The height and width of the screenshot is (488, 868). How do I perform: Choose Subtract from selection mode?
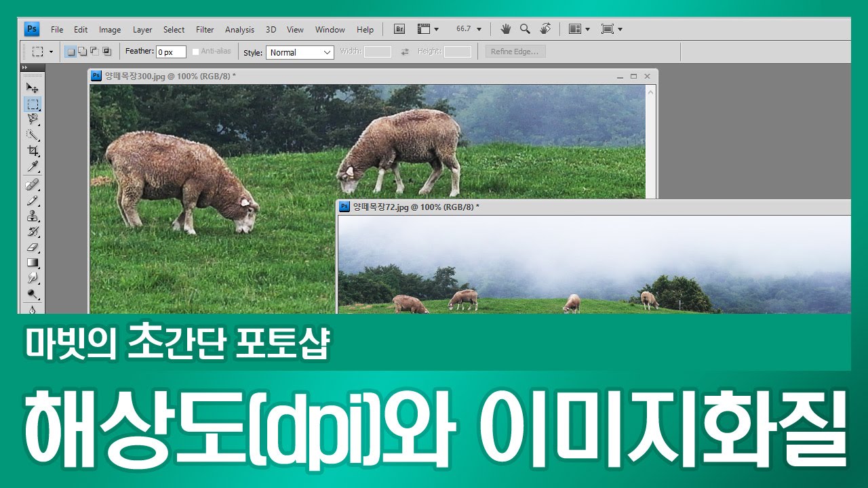coord(94,52)
